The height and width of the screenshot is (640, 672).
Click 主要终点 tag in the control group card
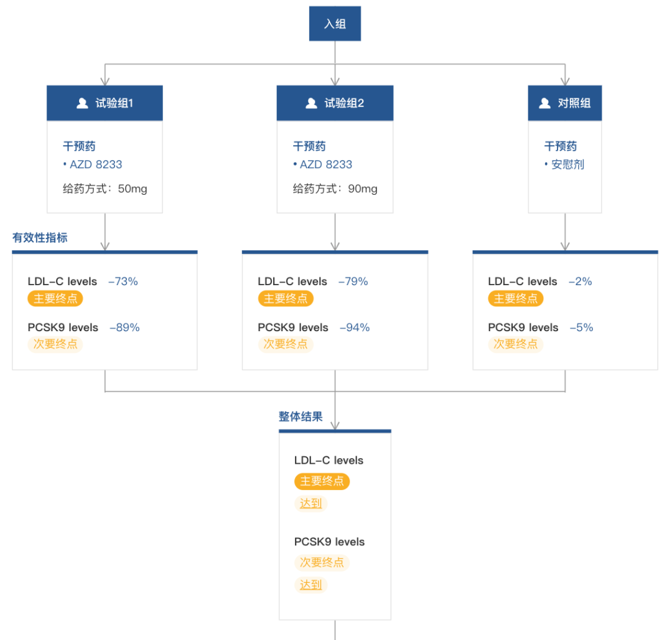pyautogui.click(x=516, y=298)
